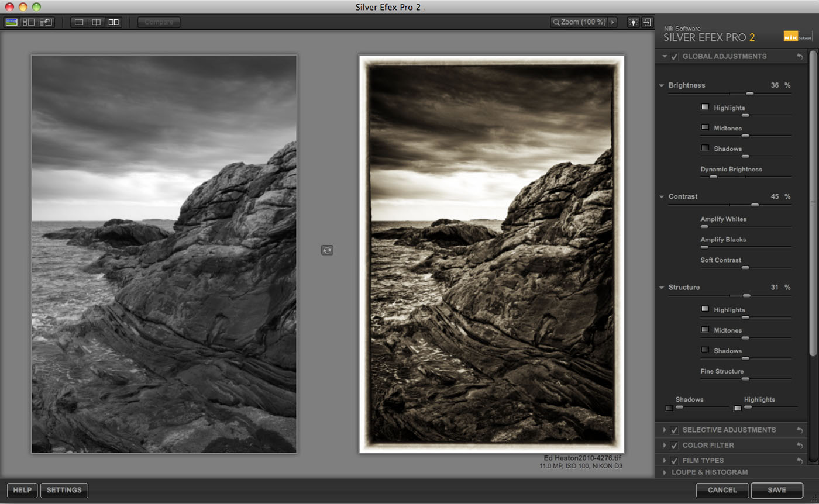
Task: Expand the Selective Adjustments section
Action: (x=665, y=430)
